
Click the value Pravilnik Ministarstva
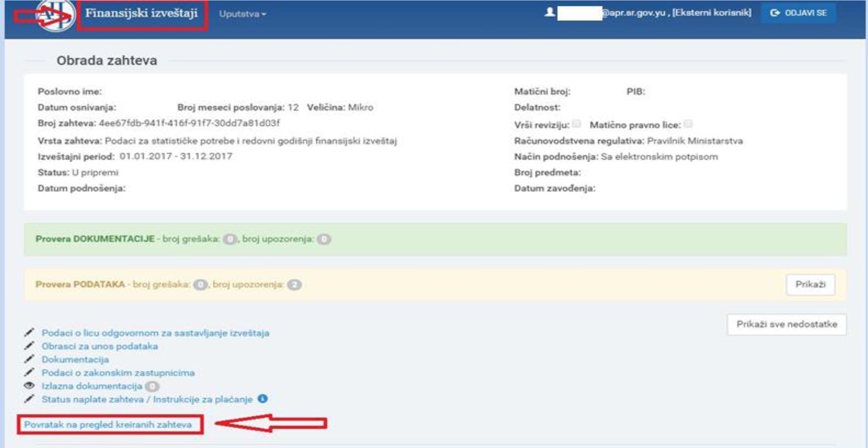pos(695,141)
